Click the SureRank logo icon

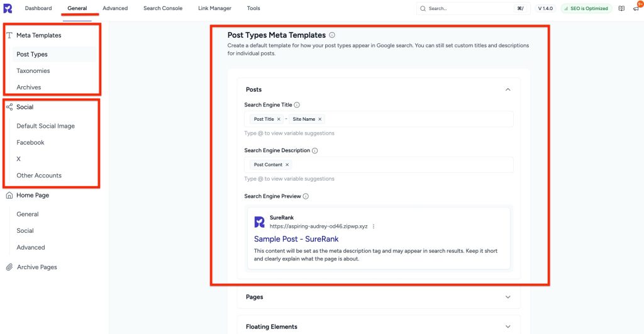8,8
